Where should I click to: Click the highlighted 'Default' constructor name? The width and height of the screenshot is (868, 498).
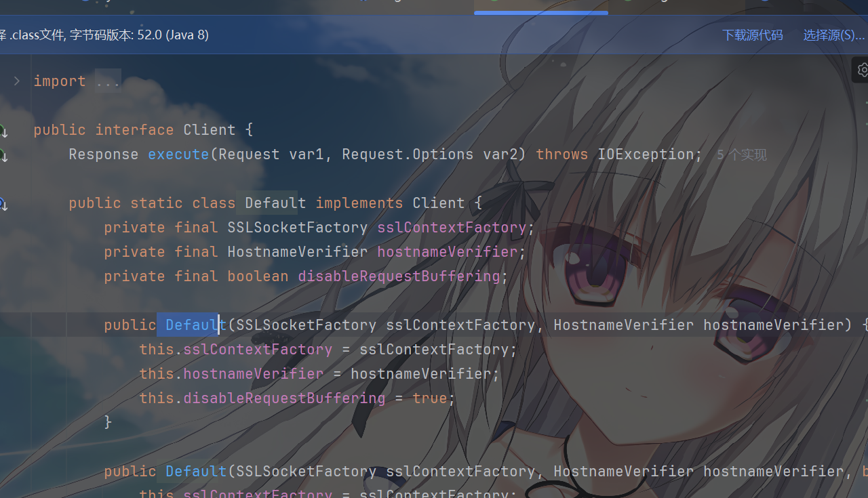click(196, 325)
